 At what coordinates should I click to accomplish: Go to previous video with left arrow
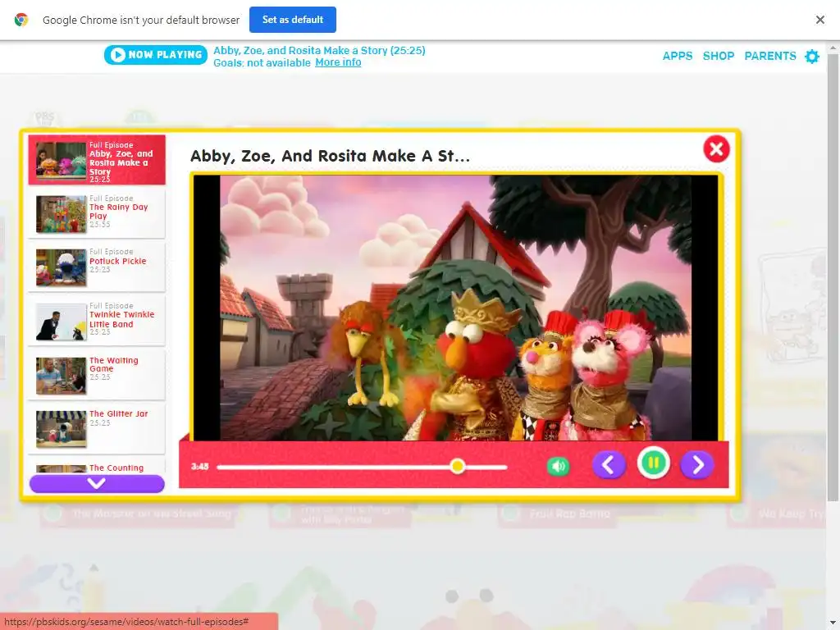point(609,464)
